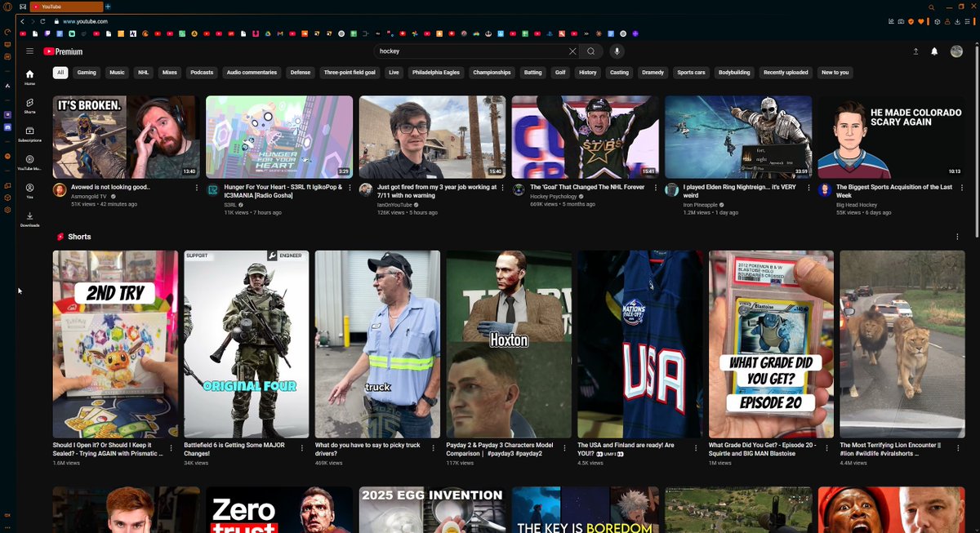Clear the hockey search text with X
980x533 pixels.
point(572,51)
